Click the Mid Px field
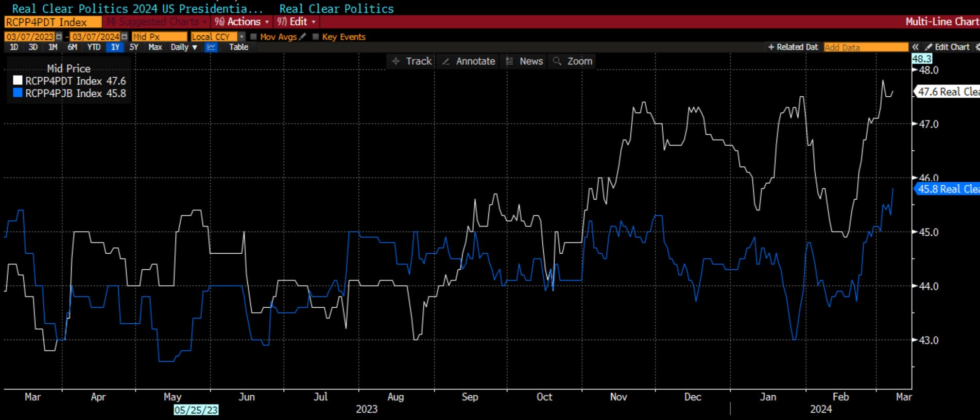Image resolution: width=980 pixels, height=420 pixels. click(159, 37)
